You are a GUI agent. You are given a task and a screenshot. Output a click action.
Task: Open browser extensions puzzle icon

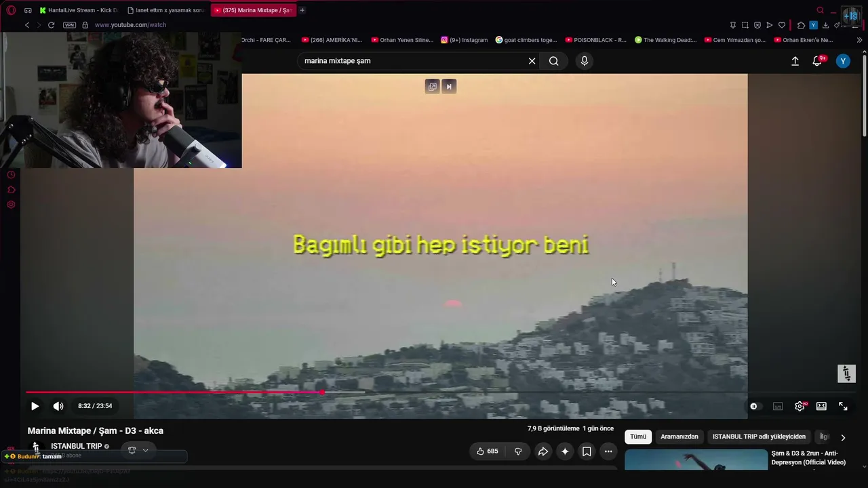pos(801,25)
